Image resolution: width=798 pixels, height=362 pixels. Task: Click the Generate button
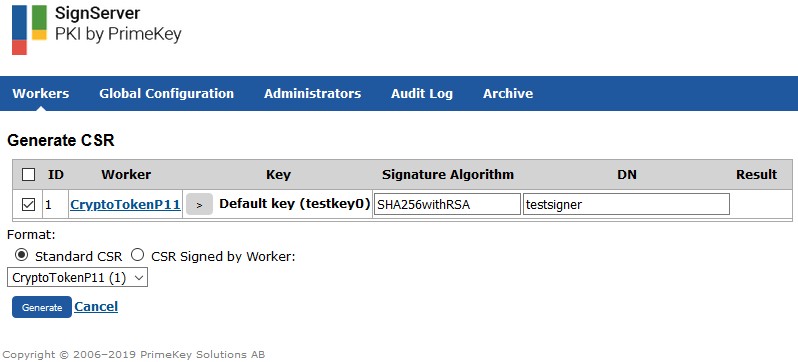(x=42, y=307)
